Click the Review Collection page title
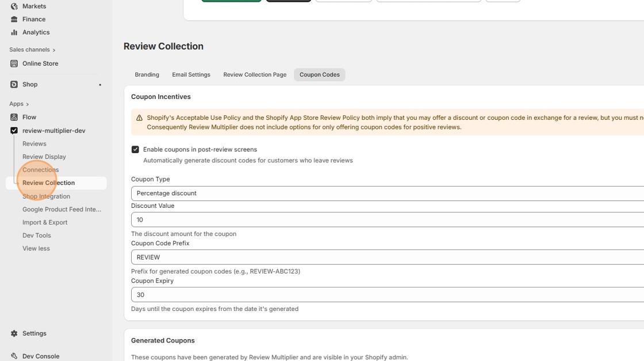This screenshot has width=644, height=361. click(x=163, y=46)
